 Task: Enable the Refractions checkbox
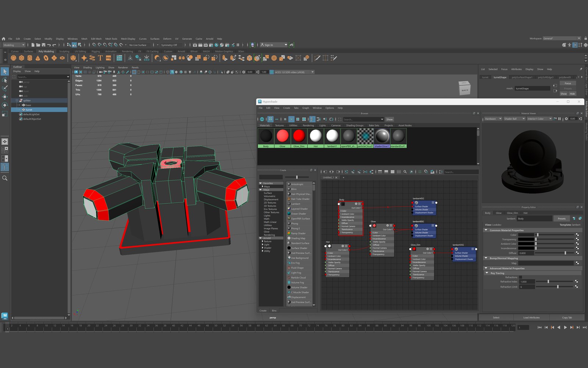click(x=521, y=277)
